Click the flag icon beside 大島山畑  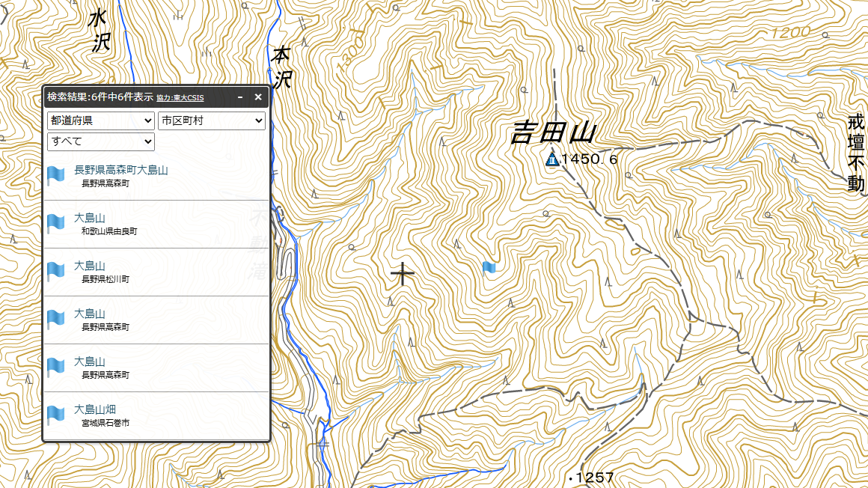coord(55,415)
